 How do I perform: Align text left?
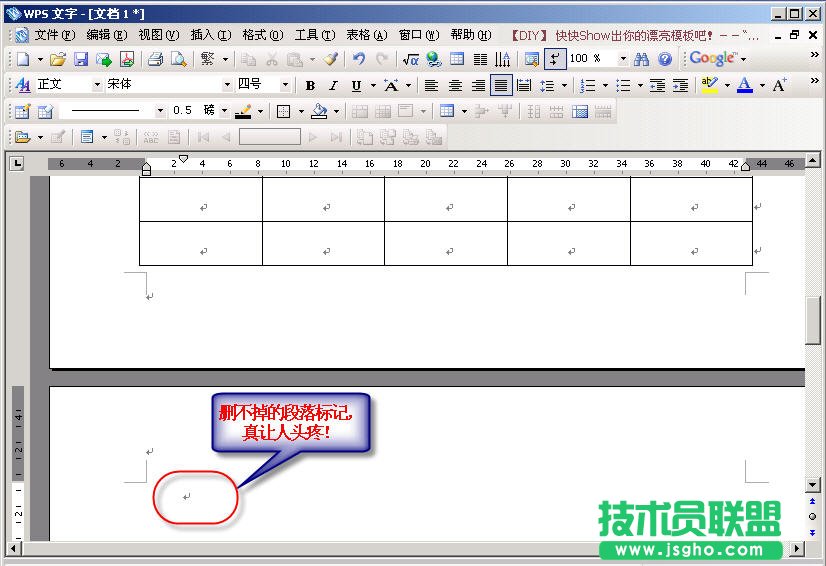point(431,85)
